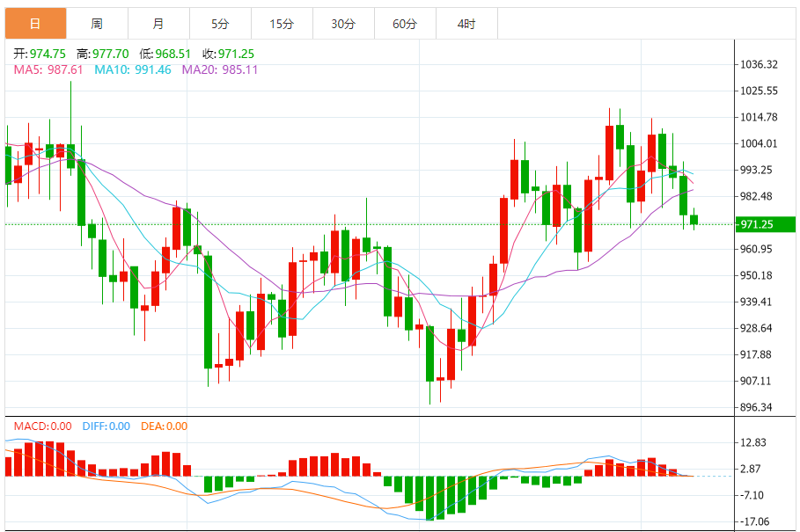The width and height of the screenshot is (800, 532).
Task: Click the MA20: 985.11 legend
Action: (x=220, y=69)
